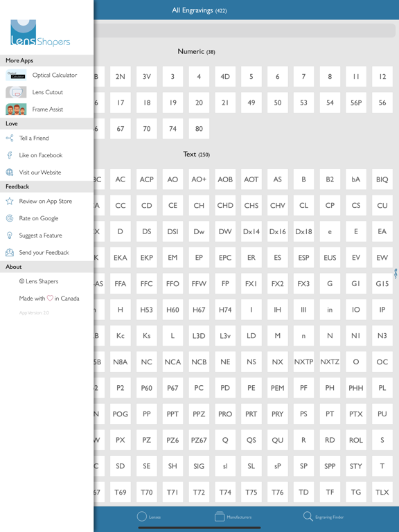Select the SIG engraving tile
Viewport: 399px width, 532px height.
tap(199, 466)
